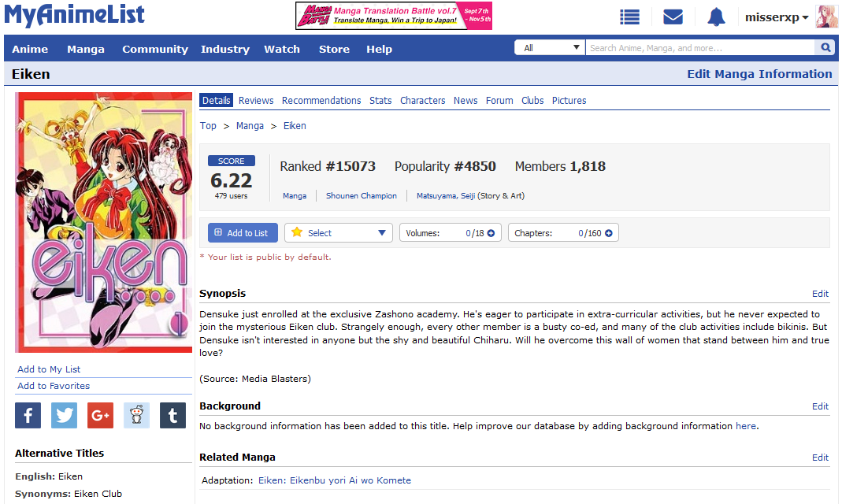The height and width of the screenshot is (504, 842).
Task: Share on Reddit icon
Action: pyautogui.click(x=136, y=416)
